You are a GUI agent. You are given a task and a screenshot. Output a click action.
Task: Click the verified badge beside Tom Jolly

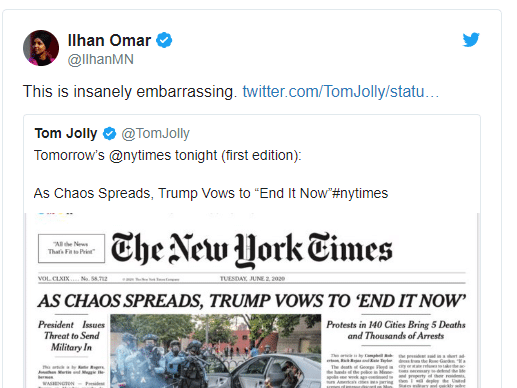click(109, 134)
